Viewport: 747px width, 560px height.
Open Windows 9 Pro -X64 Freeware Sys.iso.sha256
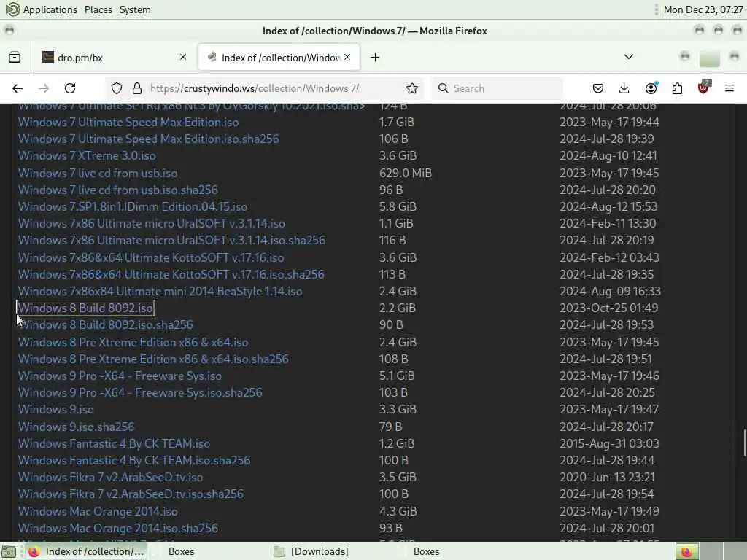[140, 392]
